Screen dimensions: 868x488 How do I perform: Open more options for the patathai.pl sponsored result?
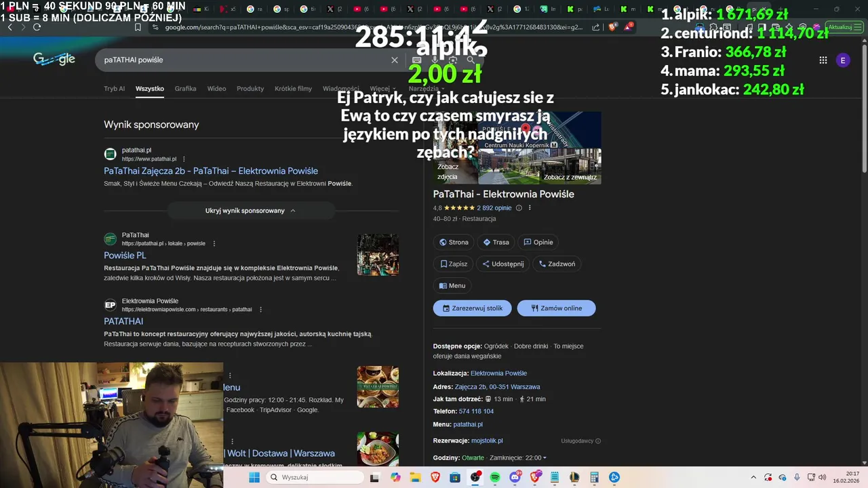[184, 159]
